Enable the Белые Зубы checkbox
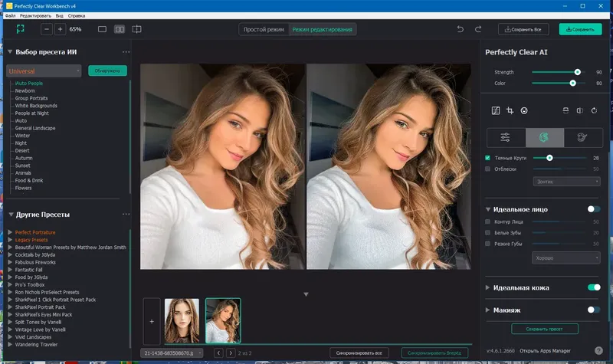The height and width of the screenshot is (364, 613). click(x=487, y=233)
